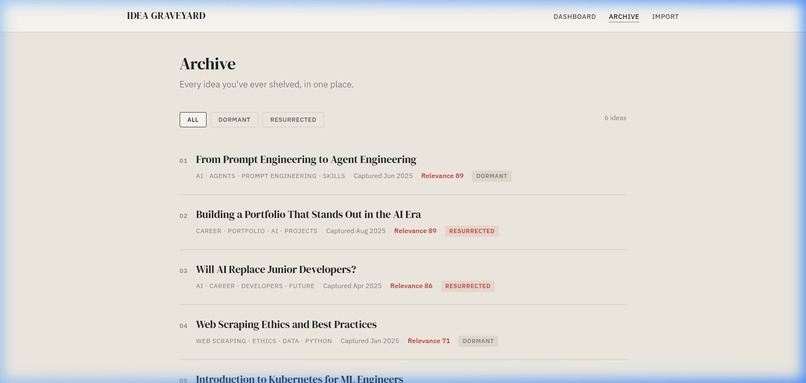Go to the Dashboard page
Image resolution: width=806 pixels, height=383 pixels.
pos(575,16)
